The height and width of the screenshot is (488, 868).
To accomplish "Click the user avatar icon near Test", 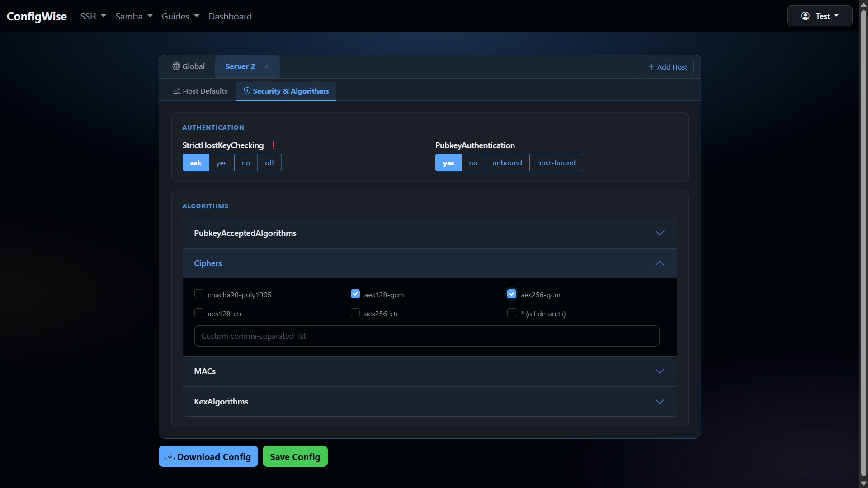I will click(805, 16).
